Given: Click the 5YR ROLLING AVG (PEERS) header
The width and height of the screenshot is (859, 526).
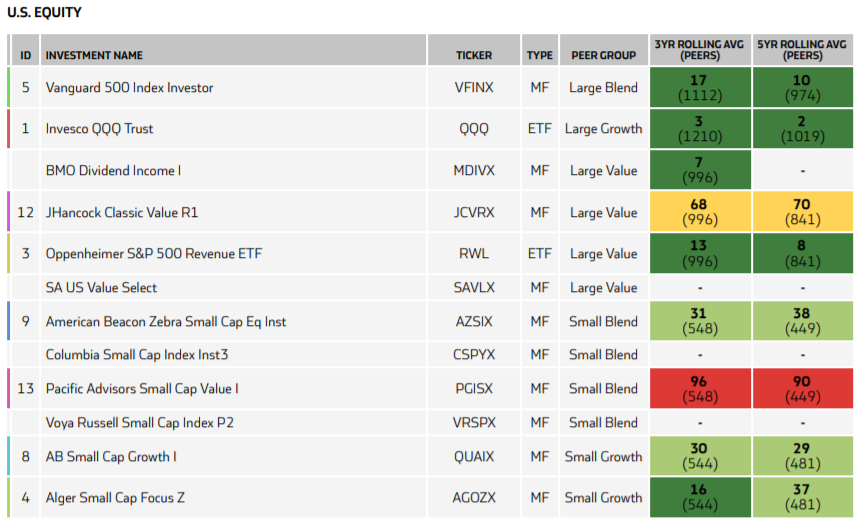Looking at the screenshot, I should coord(802,50).
